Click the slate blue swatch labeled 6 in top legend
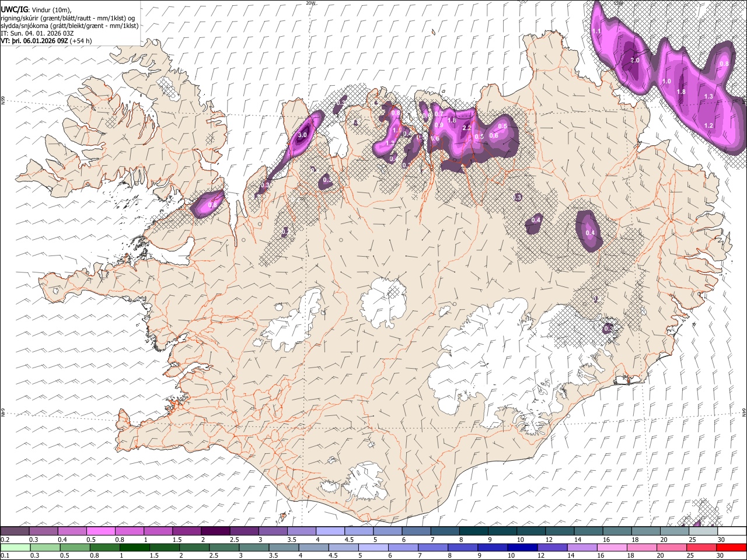This screenshot has height=560, width=747. pyautogui.click(x=417, y=531)
